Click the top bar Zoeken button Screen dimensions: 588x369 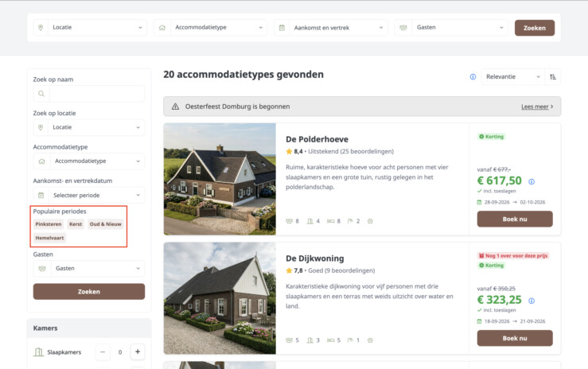tap(535, 28)
